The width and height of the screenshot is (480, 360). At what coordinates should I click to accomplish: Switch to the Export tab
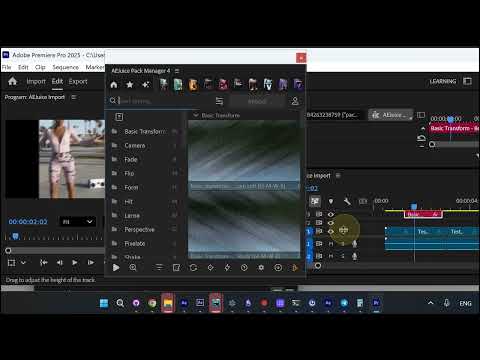point(78,82)
